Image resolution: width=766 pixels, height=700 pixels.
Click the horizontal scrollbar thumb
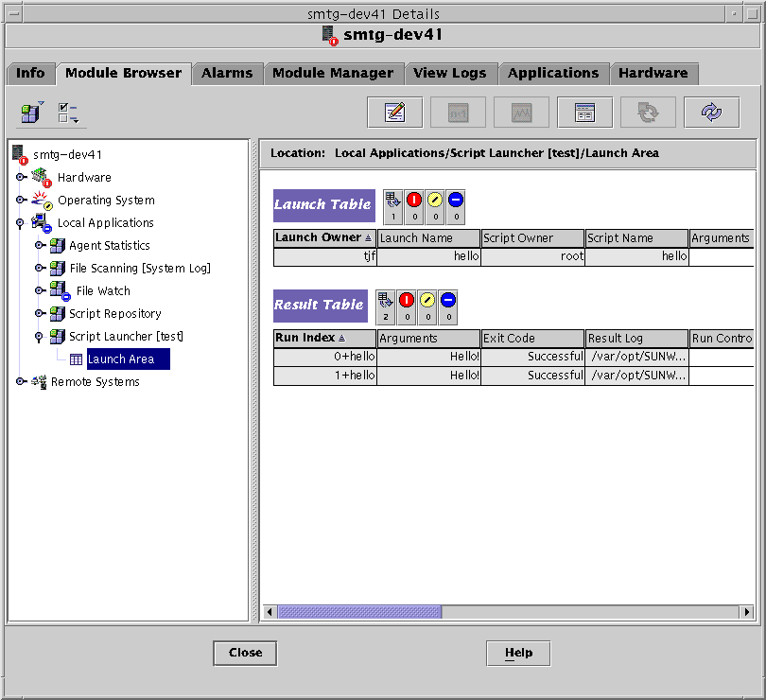[x=359, y=611]
